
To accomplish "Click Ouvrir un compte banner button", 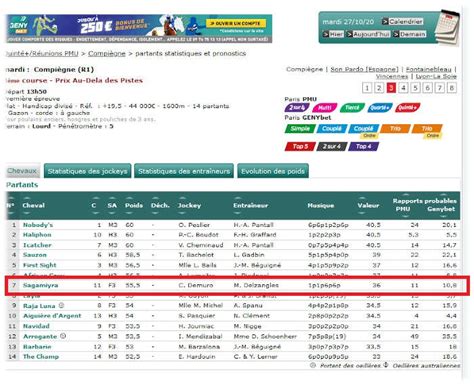I will click(x=236, y=23).
